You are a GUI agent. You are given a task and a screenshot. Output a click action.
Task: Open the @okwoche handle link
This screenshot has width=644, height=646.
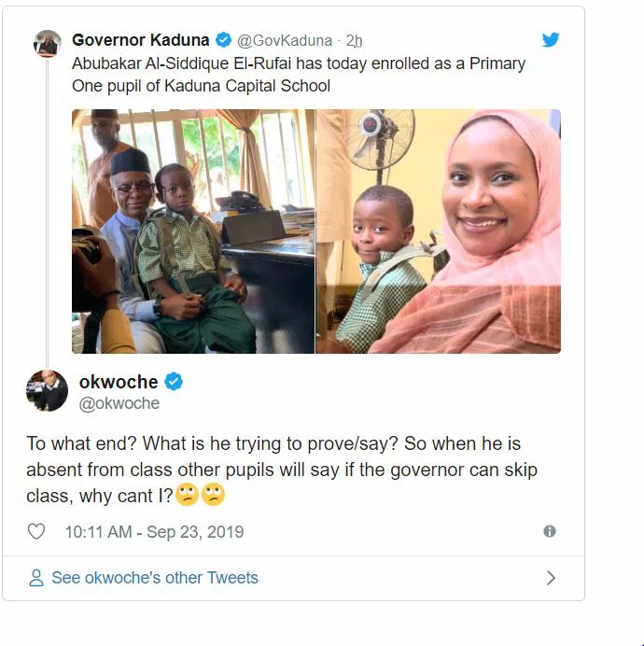(119, 403)
